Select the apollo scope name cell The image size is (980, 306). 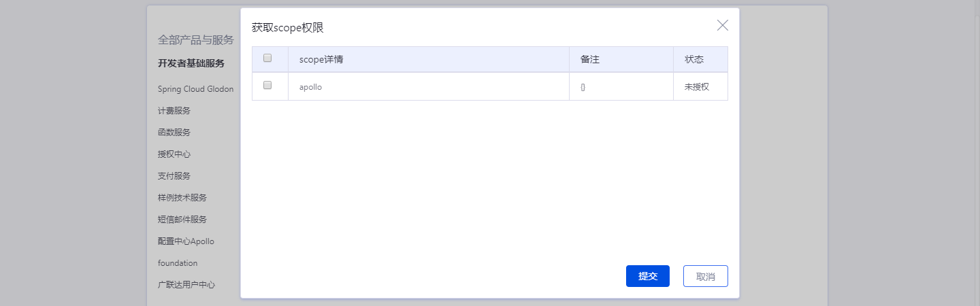(311, 87)
